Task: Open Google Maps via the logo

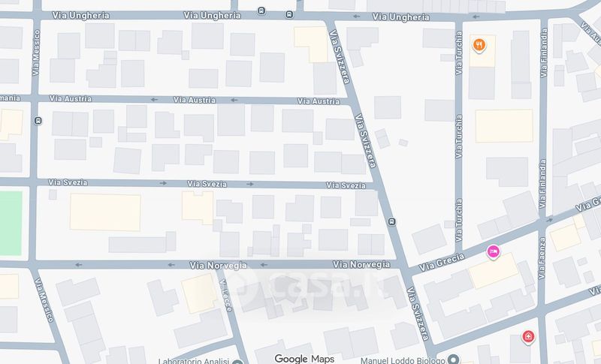Action: [304, 359]
